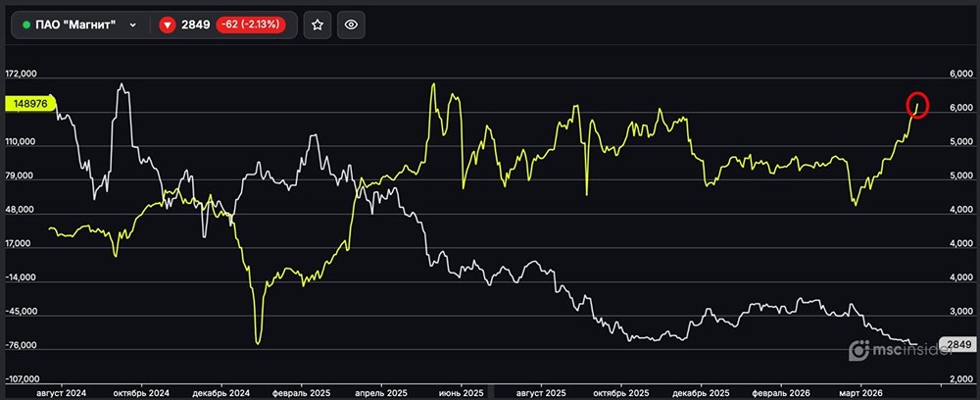The image size is (980, 400).
Task: Select октябрь 2024 on the time axis
Action: pyautogui.click(x=141, y=393)
